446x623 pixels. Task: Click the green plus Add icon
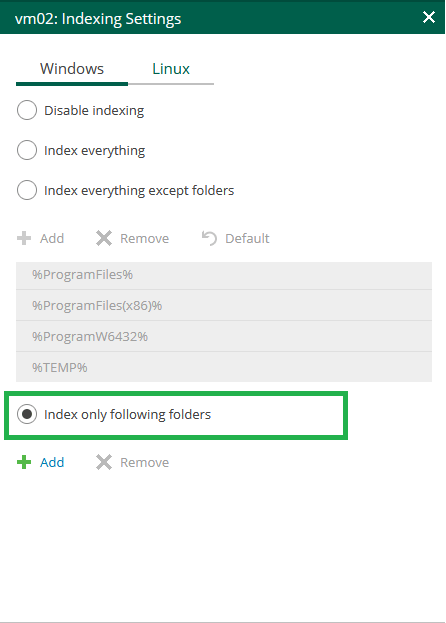coord(24,462)
